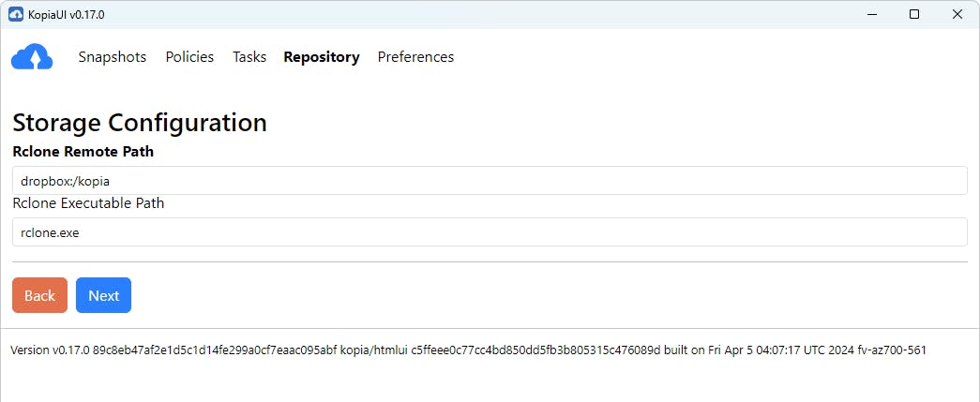Open the Preferences tab
The height and width of the screenshot is (402, 980).
click(415, 57)
